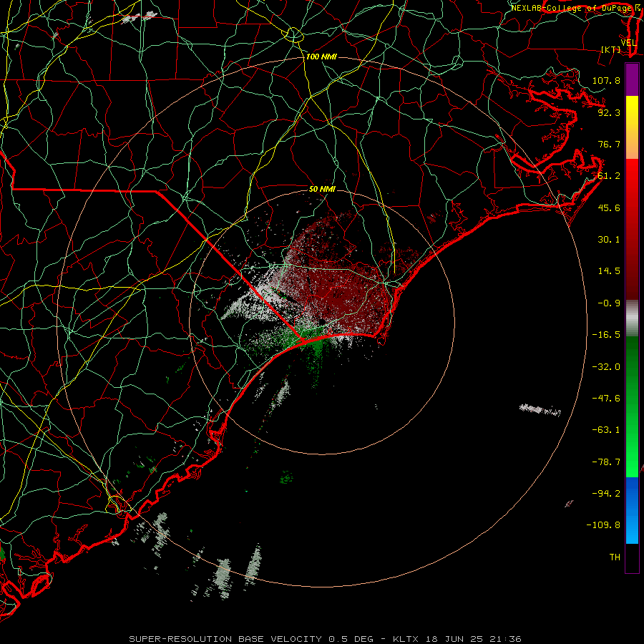Click the "KLTX" station identifier in the caption
This screenshot has width=644, height=644.
coord(406,639)
